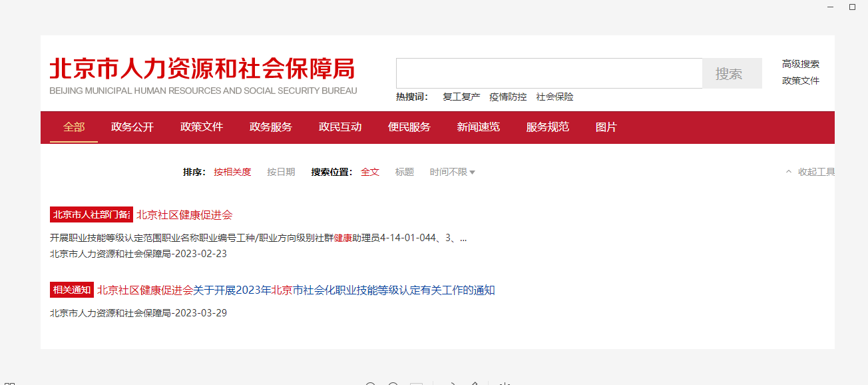Open the 北京社区健康促进会 search result

pos(184,214)
